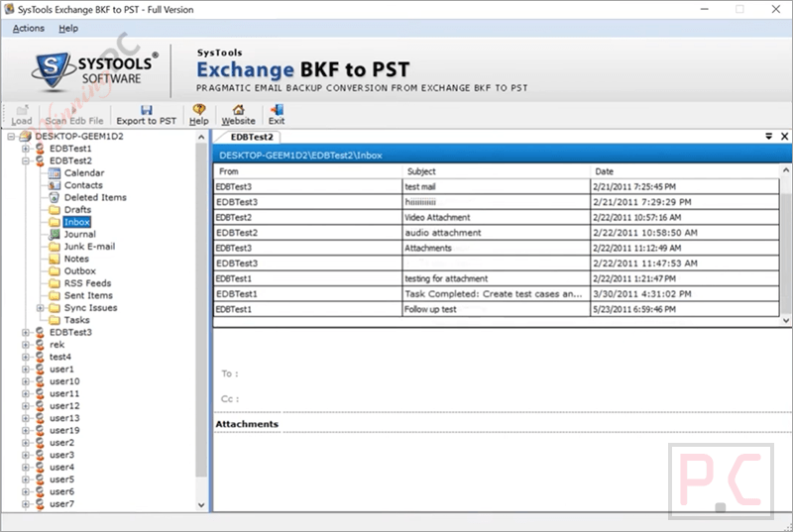793x532 pixels.
Task: Click the EDBTest1 mailbox user icon
Action: pos(40,149)
